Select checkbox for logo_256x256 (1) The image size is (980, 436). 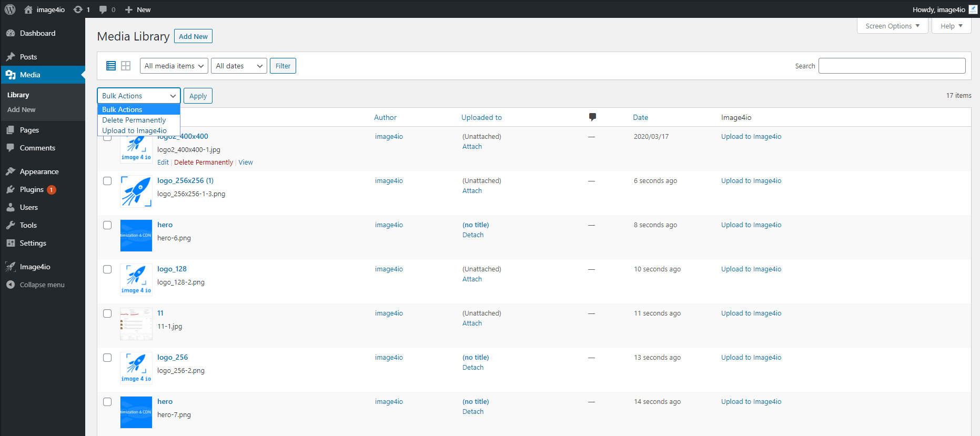(107, 181)
